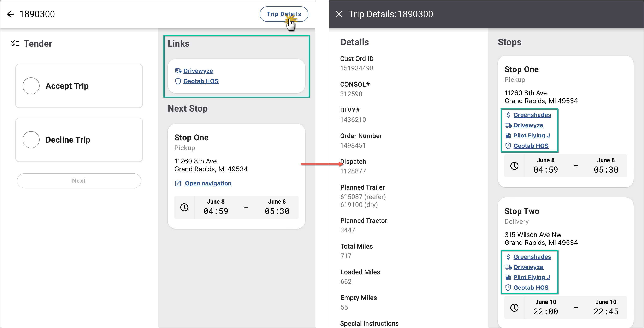Click the shield icon next to Geotab HOS in Links
644x328 pixels.
[178, 81]
